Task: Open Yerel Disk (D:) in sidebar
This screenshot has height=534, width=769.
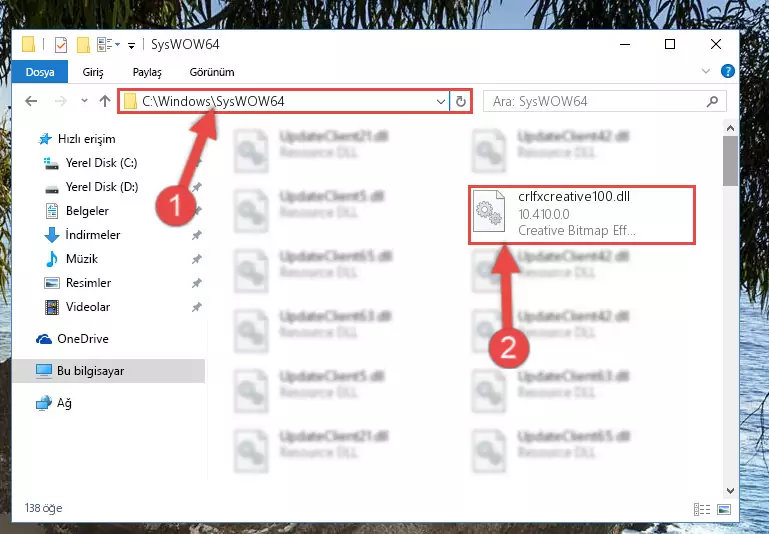Action: 102,187
